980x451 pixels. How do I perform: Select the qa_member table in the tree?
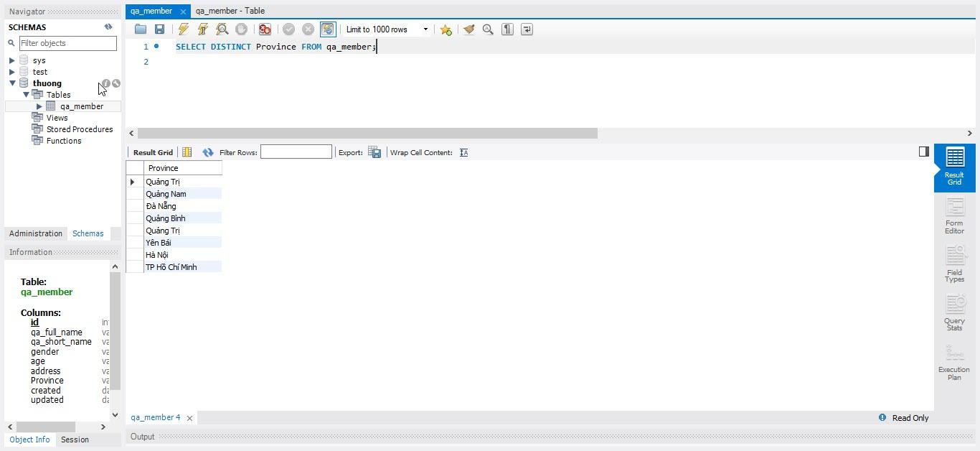tap(82, 106)
